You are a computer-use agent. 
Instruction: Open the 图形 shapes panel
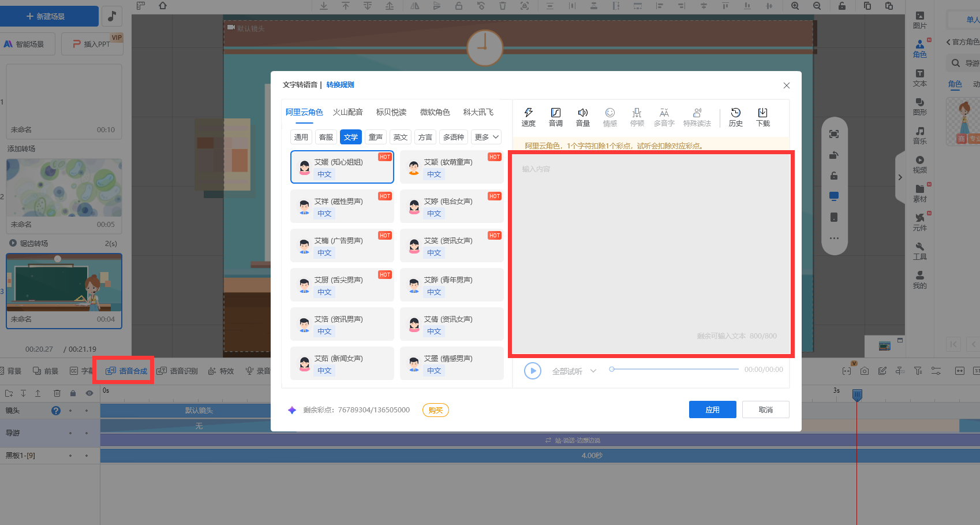(919, 107)
